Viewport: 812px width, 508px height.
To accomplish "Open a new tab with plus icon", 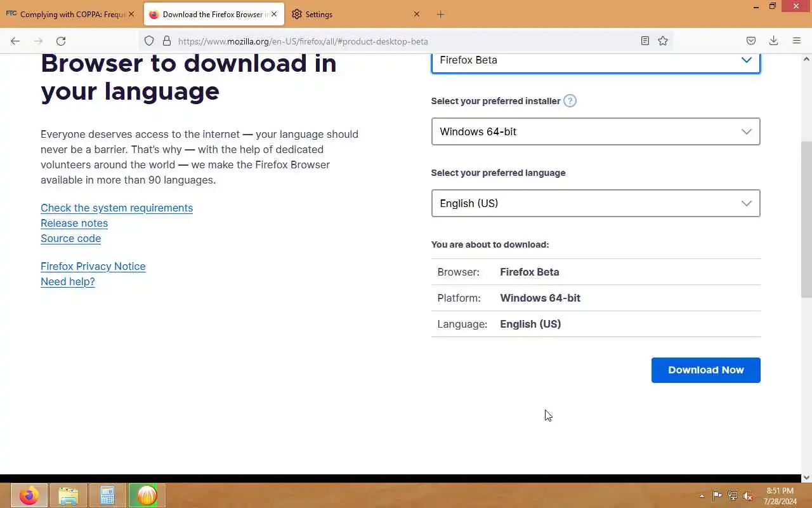I will click(x=440, y=14).
